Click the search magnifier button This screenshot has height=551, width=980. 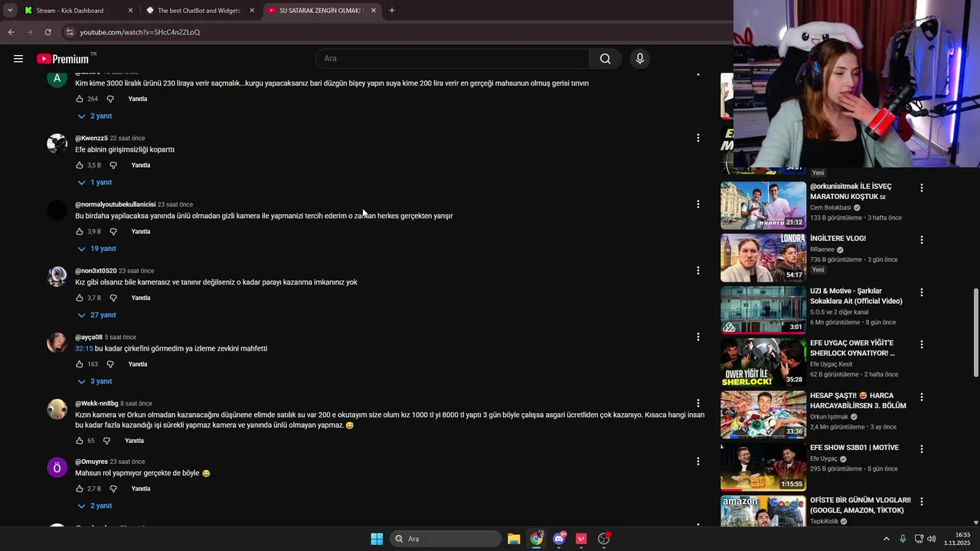[606, 59]
